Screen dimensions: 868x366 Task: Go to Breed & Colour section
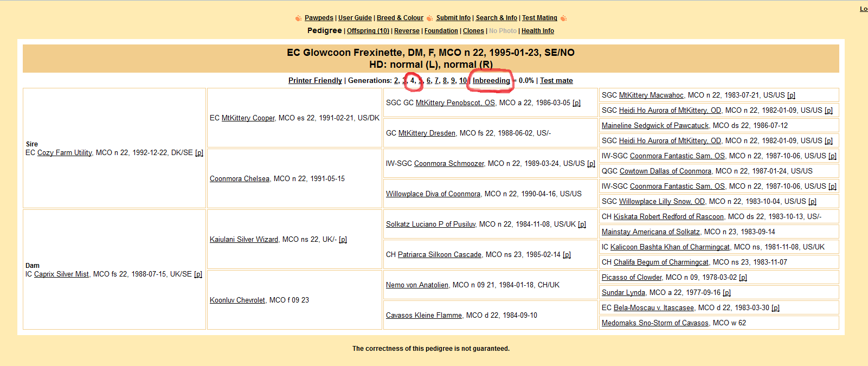coord(400,18)
